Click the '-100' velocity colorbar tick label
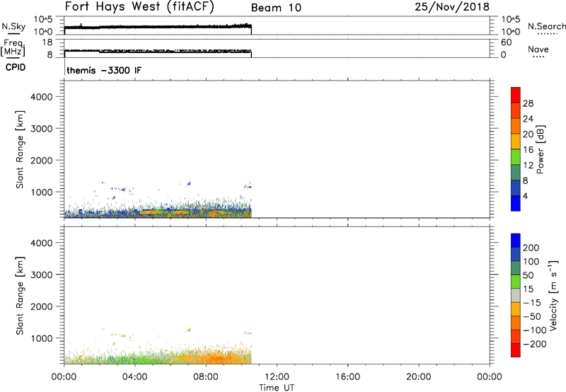The image size is (566, 392). coord(535,330)
